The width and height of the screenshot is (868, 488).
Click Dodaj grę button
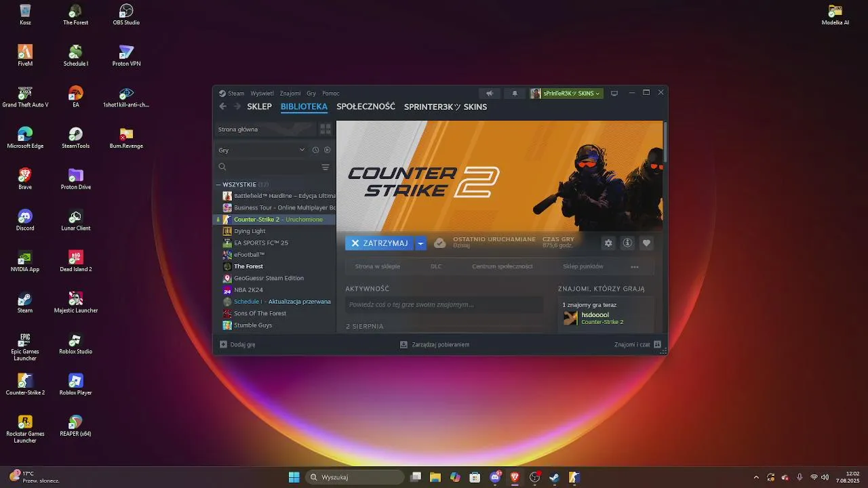point(237,344)
